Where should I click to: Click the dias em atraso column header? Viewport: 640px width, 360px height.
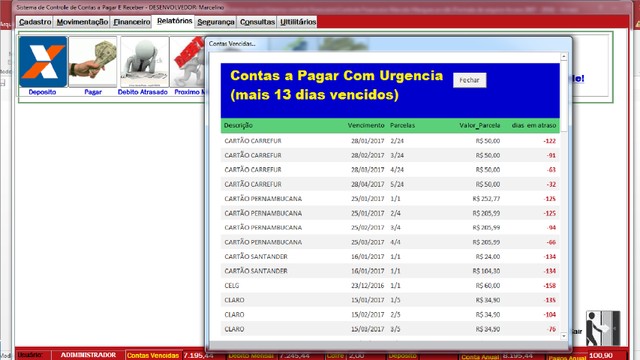click(534, 125)
